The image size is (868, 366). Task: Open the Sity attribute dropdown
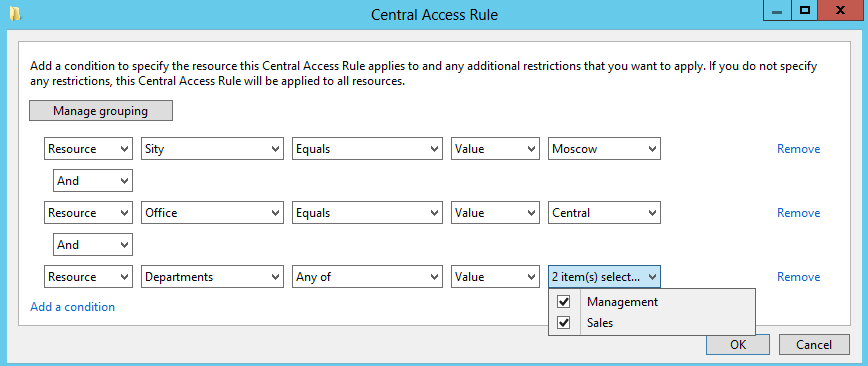[213, 149]
